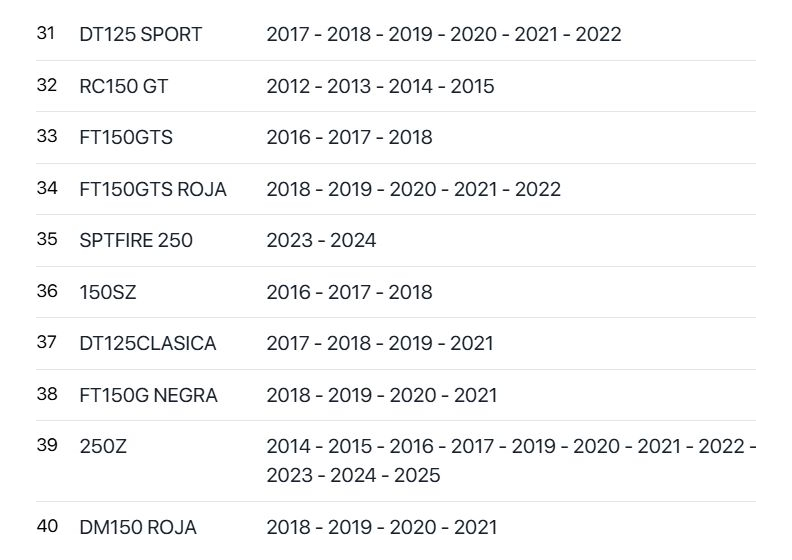Click the year range 2012 - 2015 for RC150 GT
Image resolution: width=792 pixels, height=560 pixels.
click(380, 87)
